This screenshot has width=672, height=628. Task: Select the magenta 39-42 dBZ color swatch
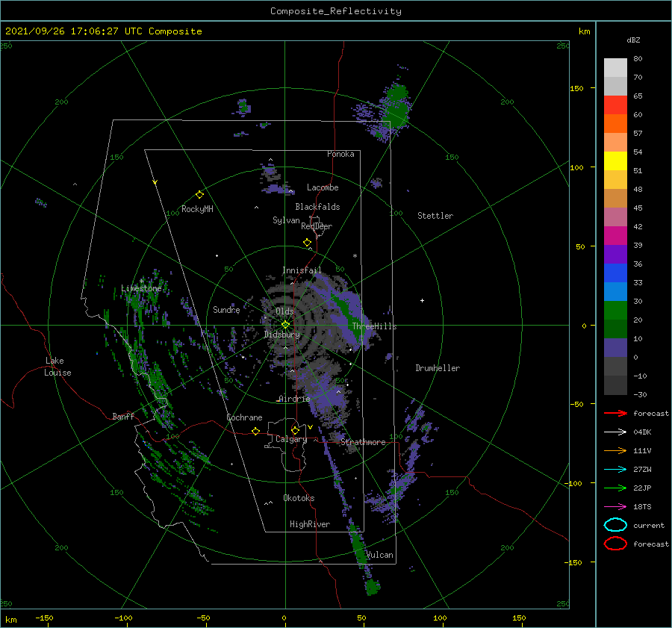coord(615,236)
